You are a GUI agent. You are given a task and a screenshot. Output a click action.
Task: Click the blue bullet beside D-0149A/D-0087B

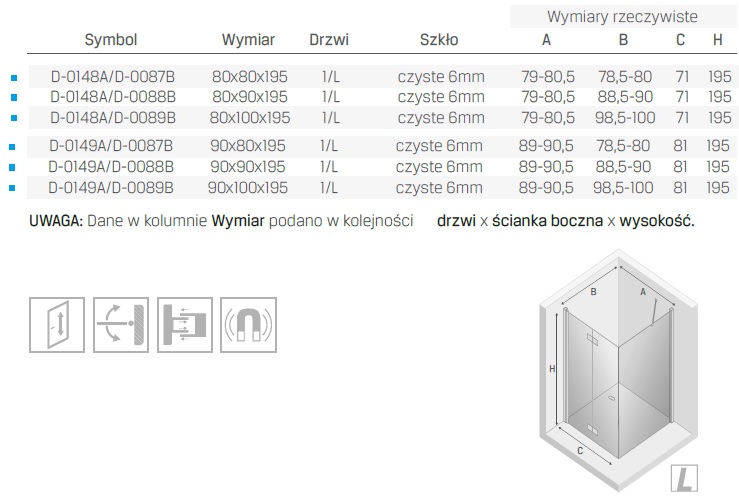pos(13,146)
